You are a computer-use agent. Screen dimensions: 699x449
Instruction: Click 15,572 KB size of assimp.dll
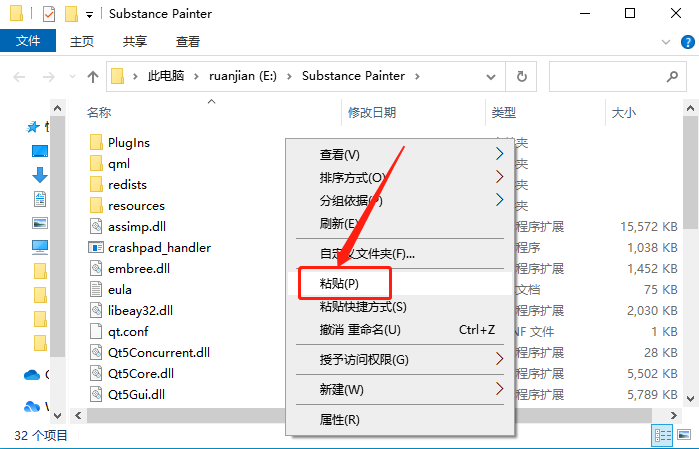pyautogui.click(x=649, y=227)
